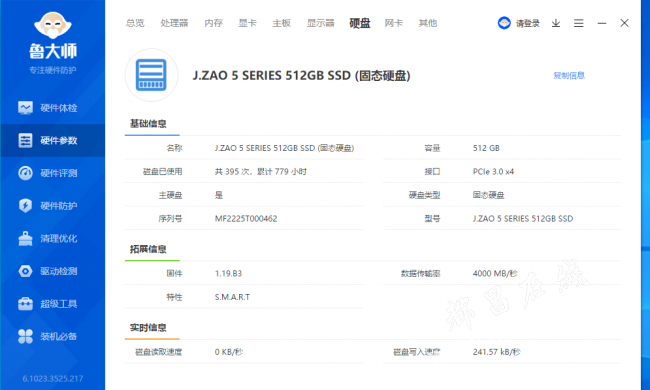The width and height of the screenshot is (650, 390).
Task: Click the Lu Dashi mascot logo
Action: (x=53, y=25)
